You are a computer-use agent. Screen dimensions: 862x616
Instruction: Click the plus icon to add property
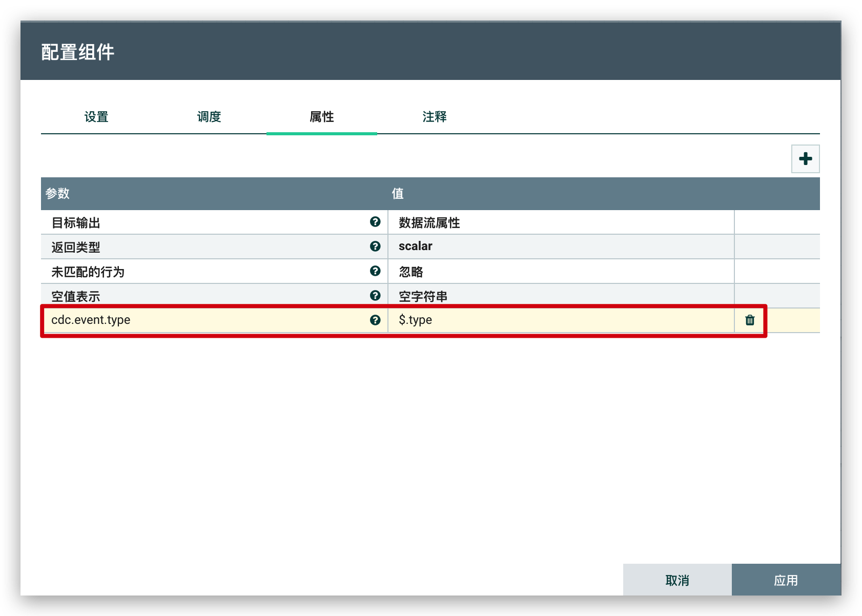[805, 159]
